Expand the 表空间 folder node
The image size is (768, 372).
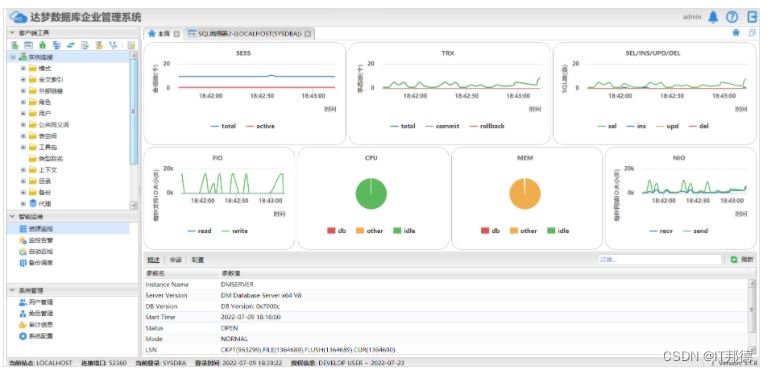click(x=23, y=136)
